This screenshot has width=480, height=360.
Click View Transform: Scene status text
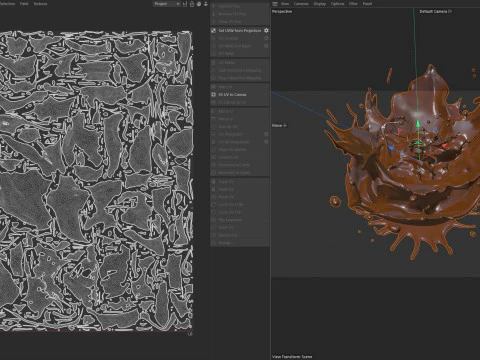coord(292,356)
